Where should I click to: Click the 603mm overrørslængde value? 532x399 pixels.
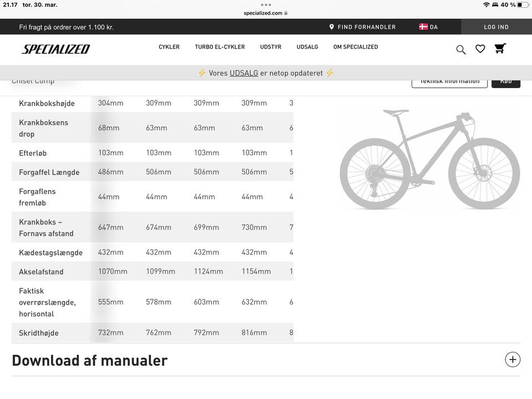(206, 302)
